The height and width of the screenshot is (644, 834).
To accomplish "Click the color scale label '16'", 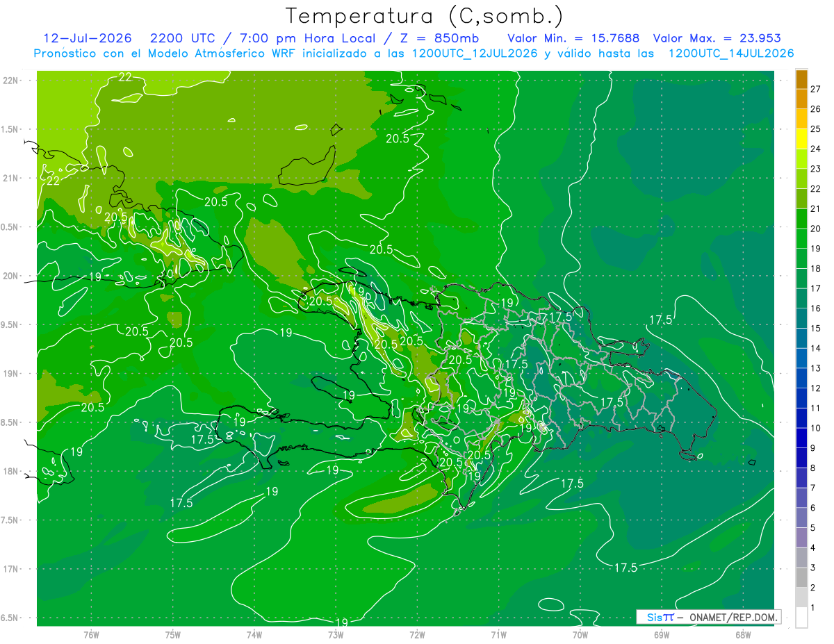I will click(x=816, y=308).
